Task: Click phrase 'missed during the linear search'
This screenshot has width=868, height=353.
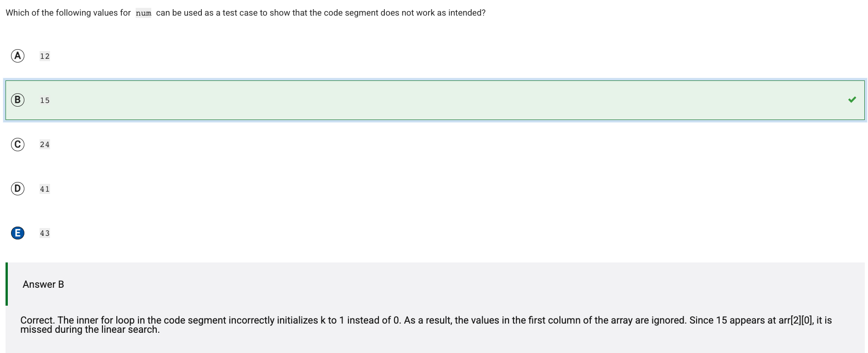Action: tap(89, 330)
